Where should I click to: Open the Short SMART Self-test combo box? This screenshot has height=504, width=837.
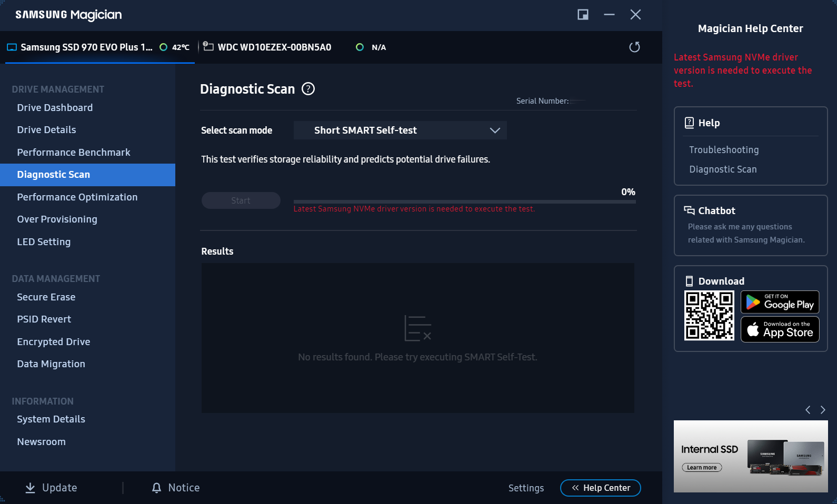(400, 130)
